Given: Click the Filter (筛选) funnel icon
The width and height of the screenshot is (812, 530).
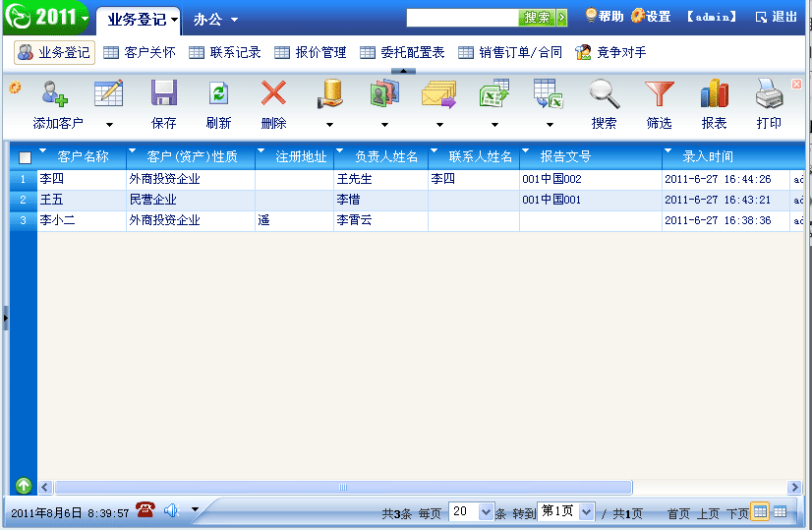Looking at the screenshot, I should pyautogui.click(x=659, y=93).
